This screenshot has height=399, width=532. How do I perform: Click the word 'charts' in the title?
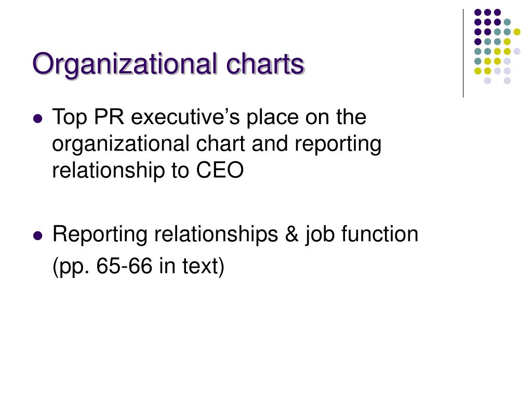pyautogui.click(x=265, y=64)
